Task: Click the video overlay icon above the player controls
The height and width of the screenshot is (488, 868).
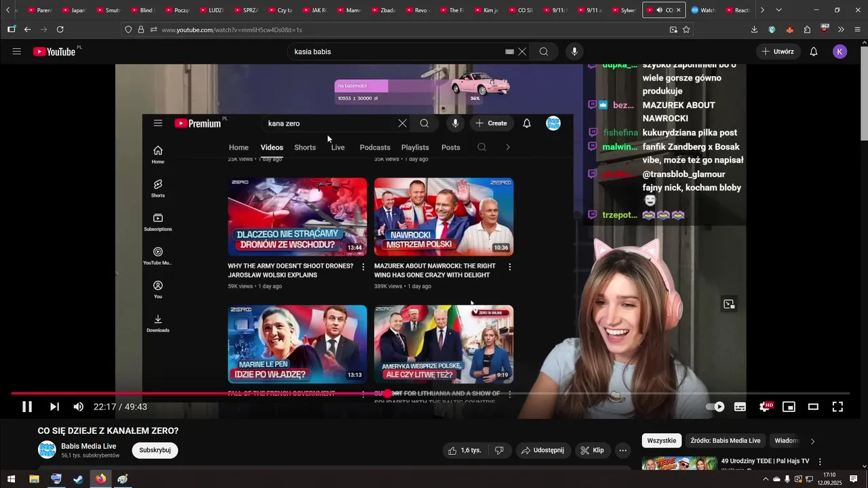Action: [x=729, y=304]
